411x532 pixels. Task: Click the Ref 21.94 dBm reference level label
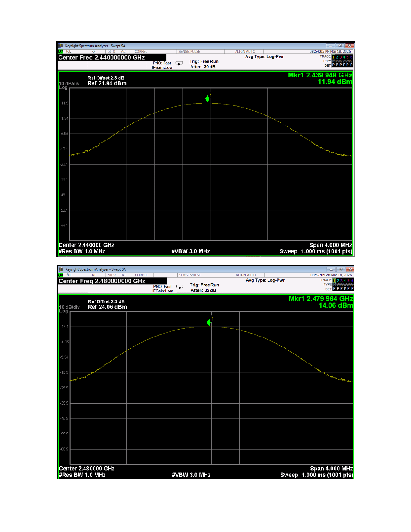[107, 83]
